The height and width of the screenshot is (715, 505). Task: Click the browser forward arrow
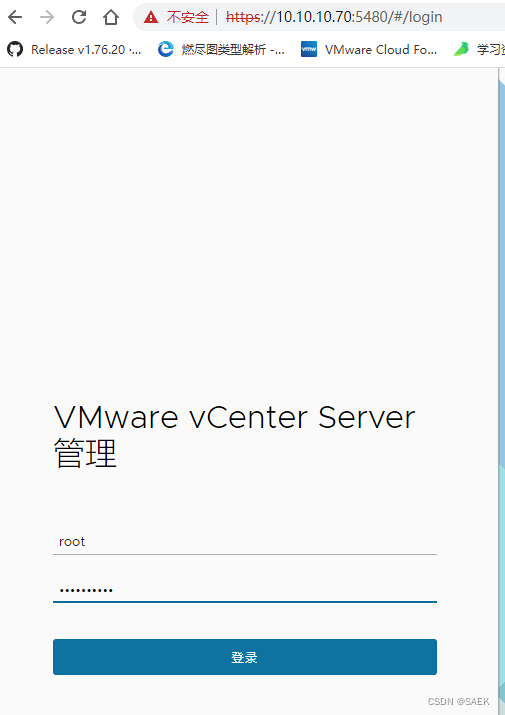(x=47, y=17)
